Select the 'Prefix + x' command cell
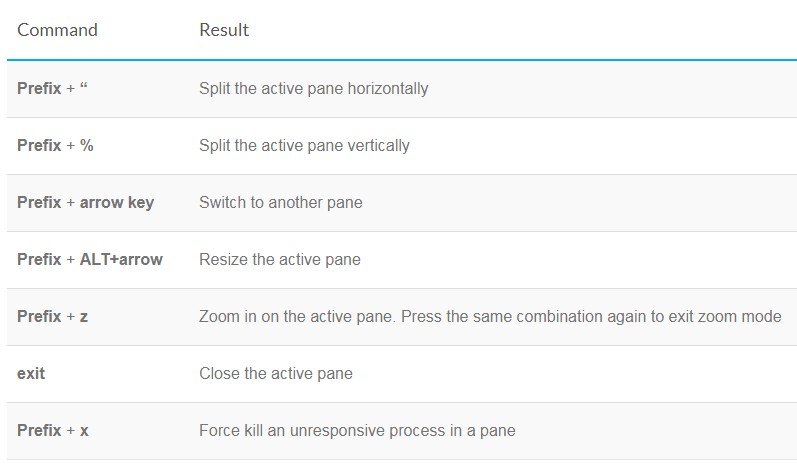The width and height of the screenshot is (797, 467). click(53, 430)
